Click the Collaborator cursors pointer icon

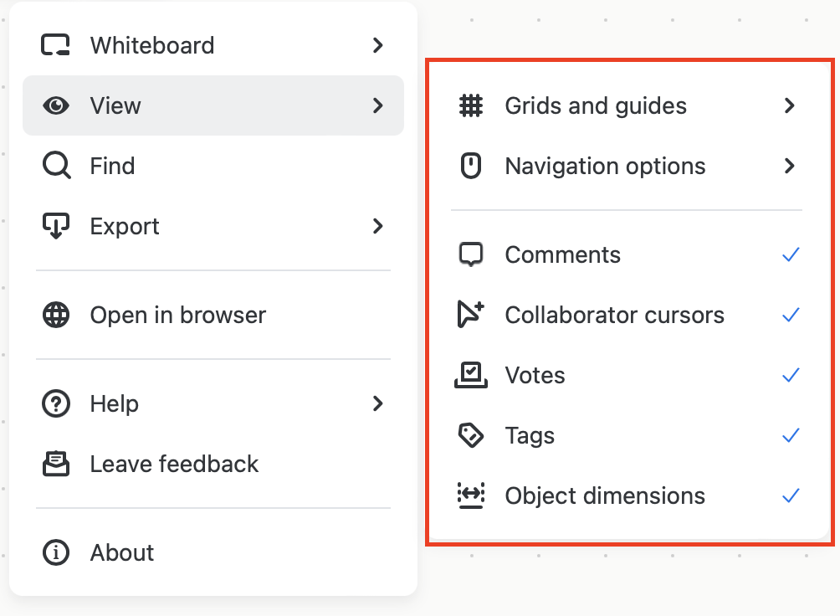[471, 315]
